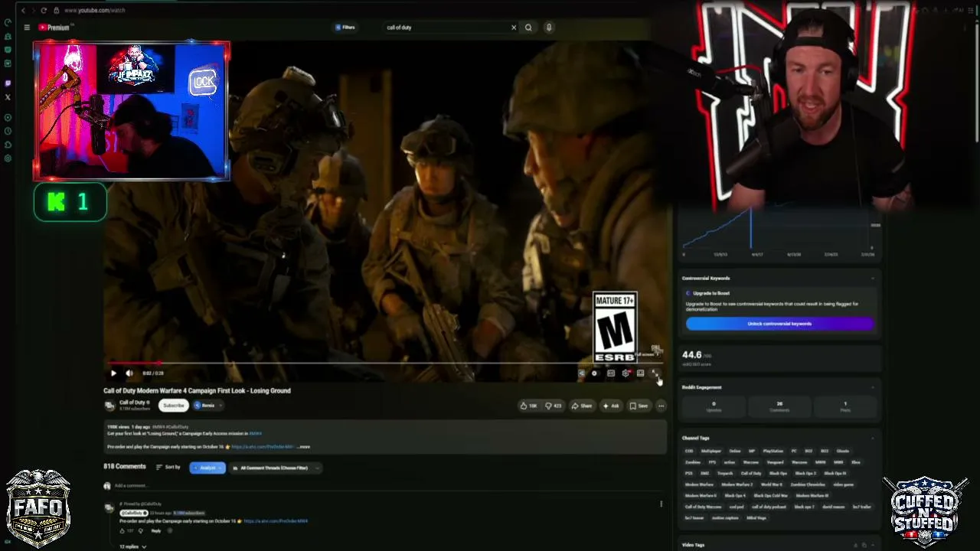Start voice search with the microphone
This screenshot has width=980, height=551.
click(x=549, y=28)
